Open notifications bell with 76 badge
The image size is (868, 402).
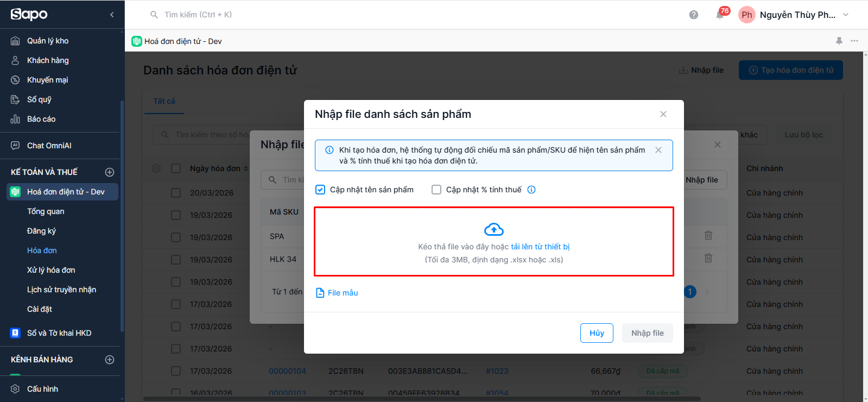tap(720, 14)
